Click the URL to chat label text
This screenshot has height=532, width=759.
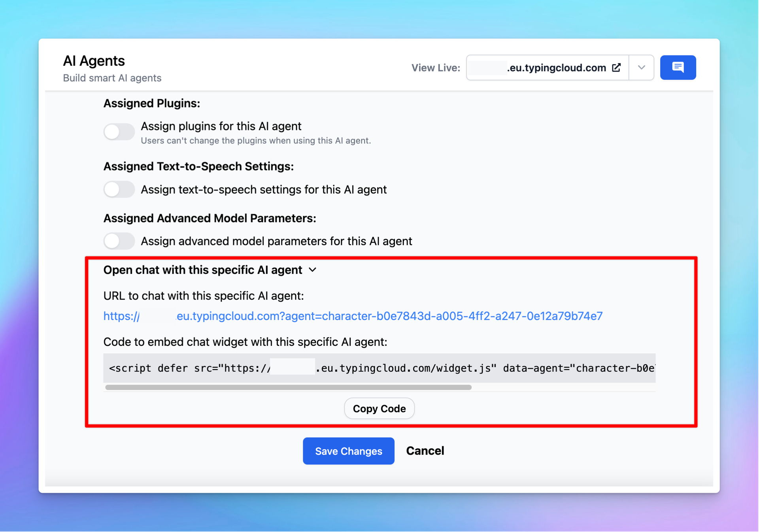(204, 296)
